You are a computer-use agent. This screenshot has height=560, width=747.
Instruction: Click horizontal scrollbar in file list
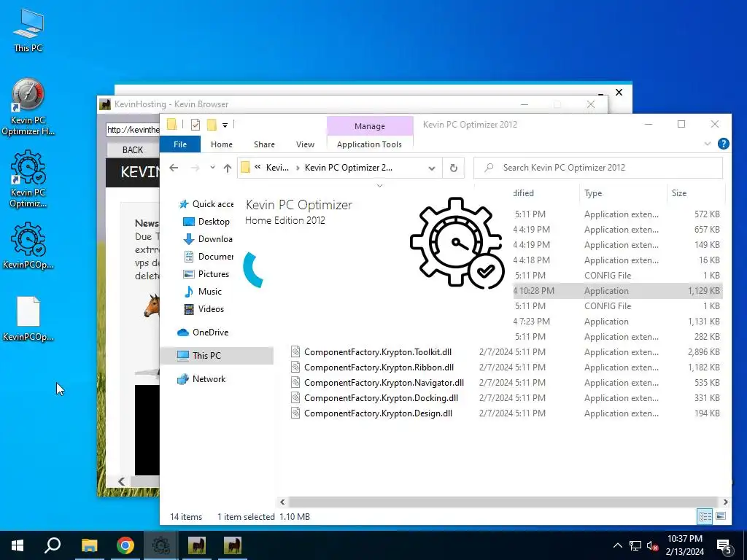click(503, 502)
